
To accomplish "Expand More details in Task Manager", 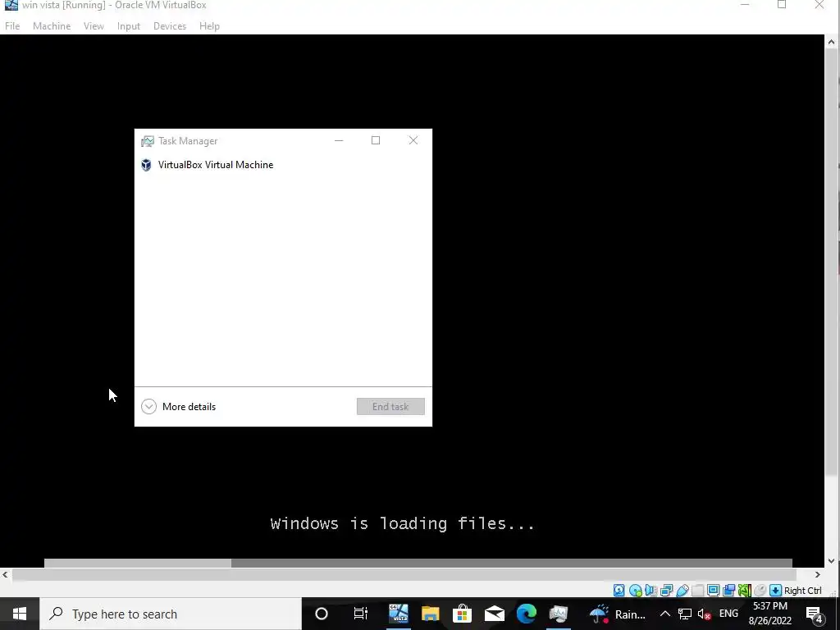I will pos(178,407).
